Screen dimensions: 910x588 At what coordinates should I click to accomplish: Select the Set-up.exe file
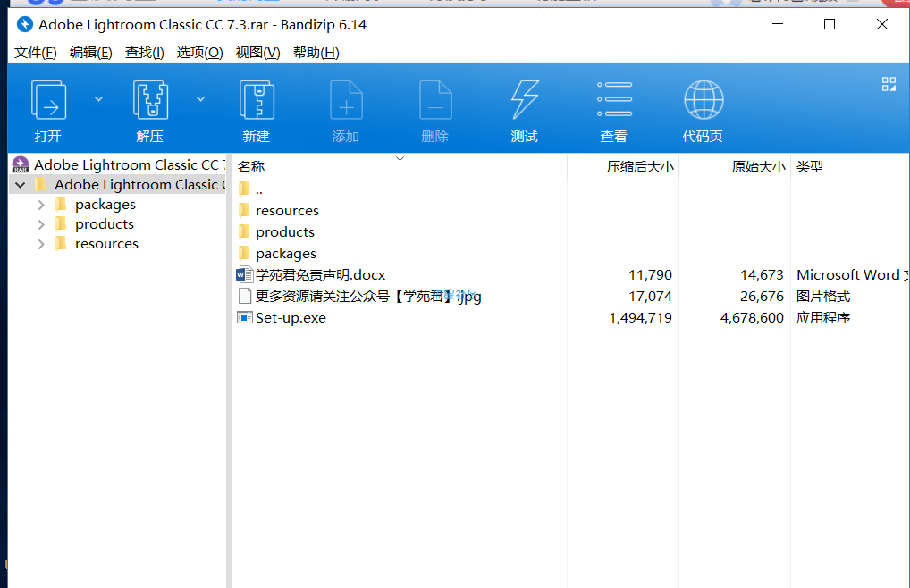tap(291, 318)
